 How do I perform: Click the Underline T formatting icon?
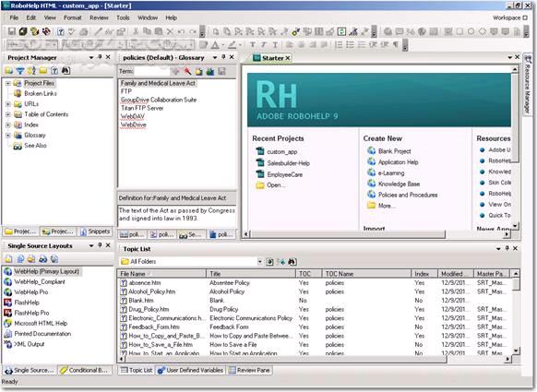275,44
